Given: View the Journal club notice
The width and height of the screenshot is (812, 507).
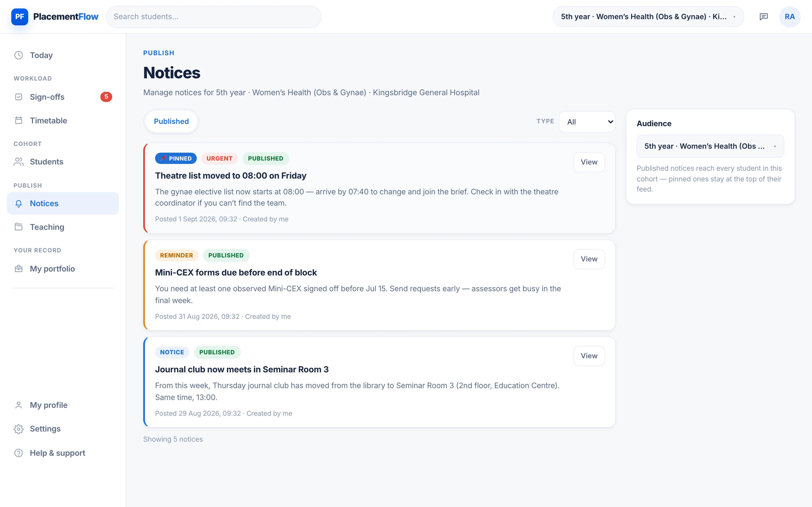Looking at the screenshot, I should tap(589, 356).
